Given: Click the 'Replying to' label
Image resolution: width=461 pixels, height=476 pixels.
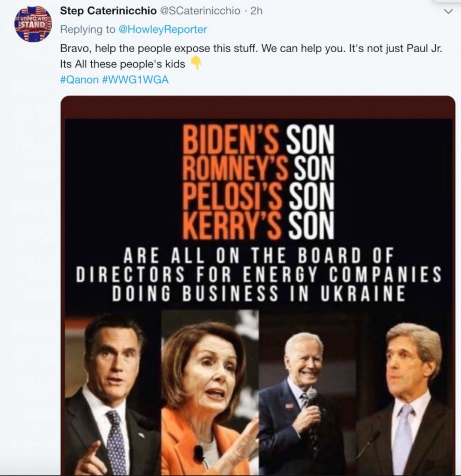Looking at the screenshot, I should click(88, 29).
